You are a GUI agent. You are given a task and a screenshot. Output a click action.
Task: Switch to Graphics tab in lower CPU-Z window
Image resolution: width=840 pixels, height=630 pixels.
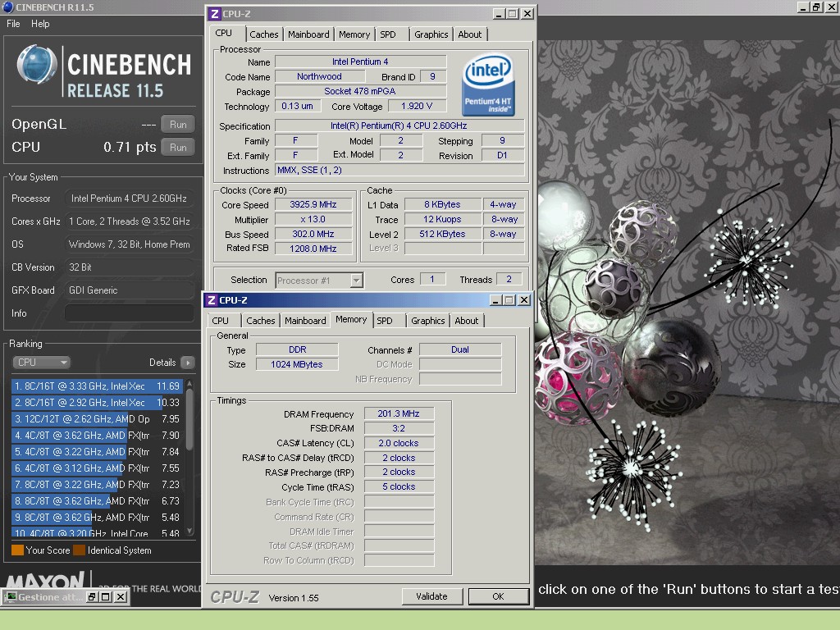coord(427,321)
